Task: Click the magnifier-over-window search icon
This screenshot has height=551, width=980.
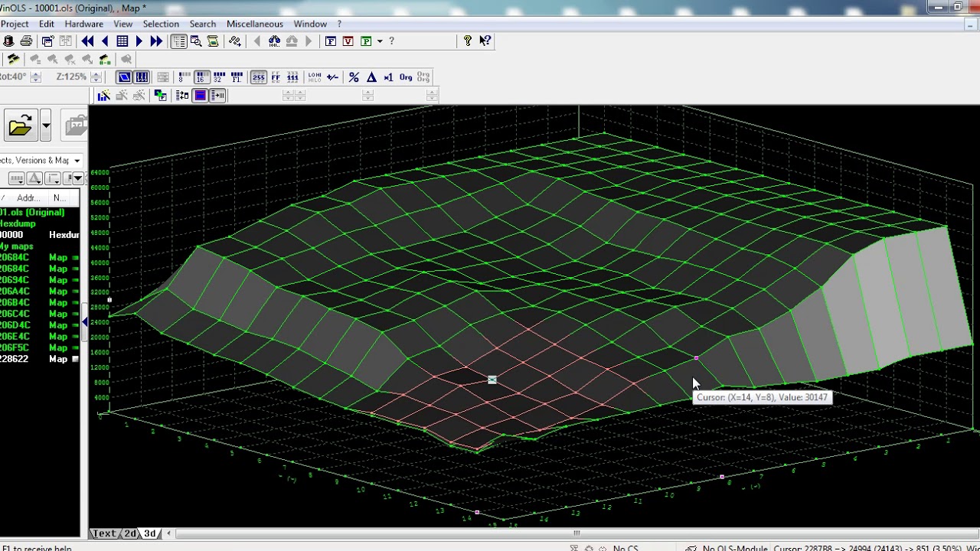Action: click(196, 41)
